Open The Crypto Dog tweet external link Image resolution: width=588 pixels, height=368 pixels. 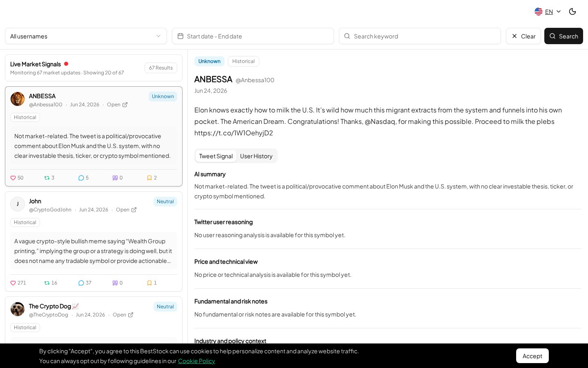131,315
